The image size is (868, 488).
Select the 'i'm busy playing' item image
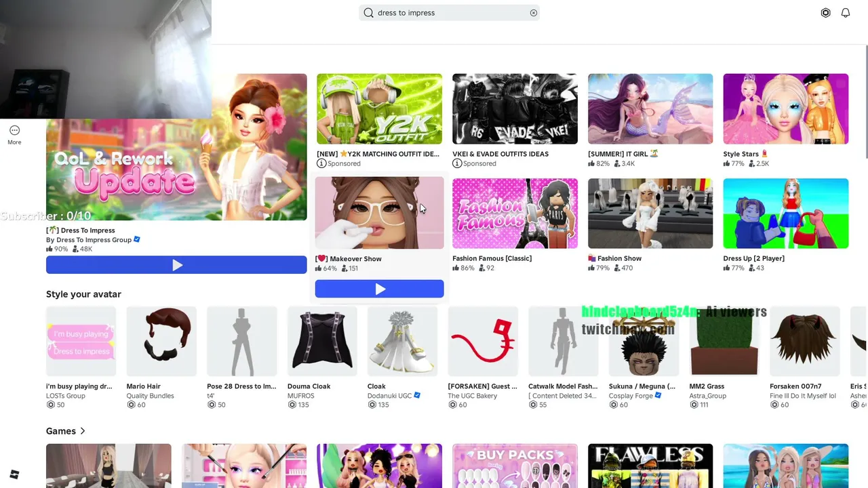(81, 342)
